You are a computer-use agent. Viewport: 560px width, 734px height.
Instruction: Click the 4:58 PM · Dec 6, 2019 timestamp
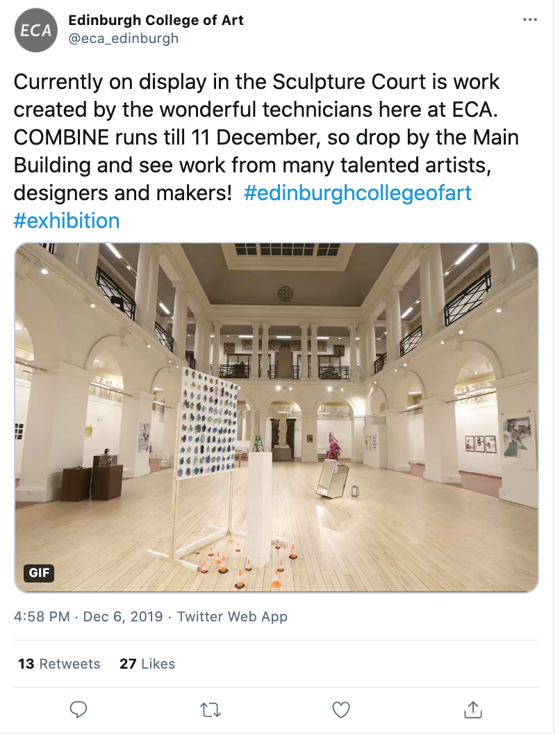tap(88, 617)
